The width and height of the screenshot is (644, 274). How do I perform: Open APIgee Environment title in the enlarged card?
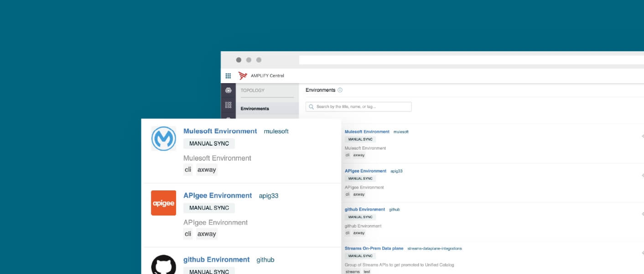point(218,195)
